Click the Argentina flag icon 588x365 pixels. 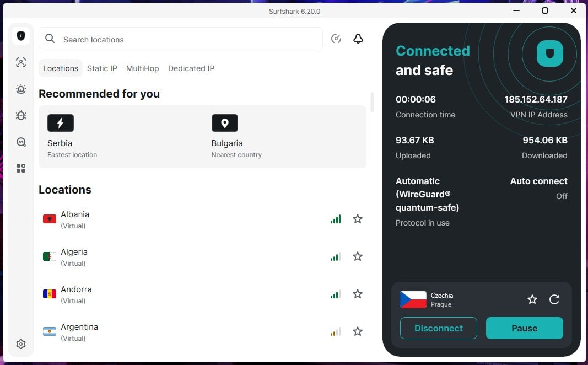(50, 331)
